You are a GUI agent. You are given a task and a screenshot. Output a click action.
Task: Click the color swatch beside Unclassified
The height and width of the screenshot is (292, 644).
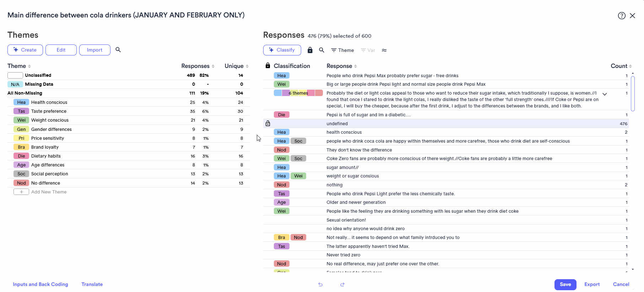click(x=15, y=75)
